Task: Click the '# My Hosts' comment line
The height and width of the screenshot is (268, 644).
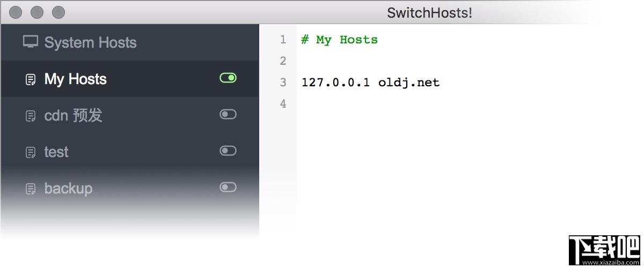Action: click(339, 40)
